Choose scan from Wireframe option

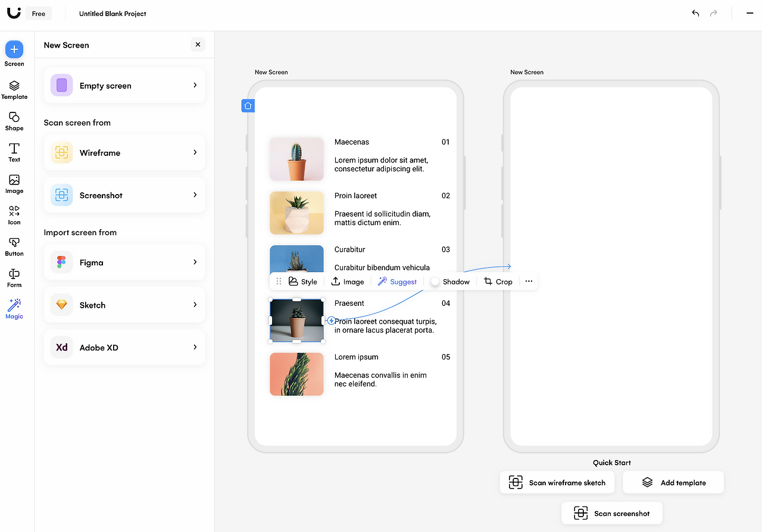pyautogui.click(x=124, y=152)
